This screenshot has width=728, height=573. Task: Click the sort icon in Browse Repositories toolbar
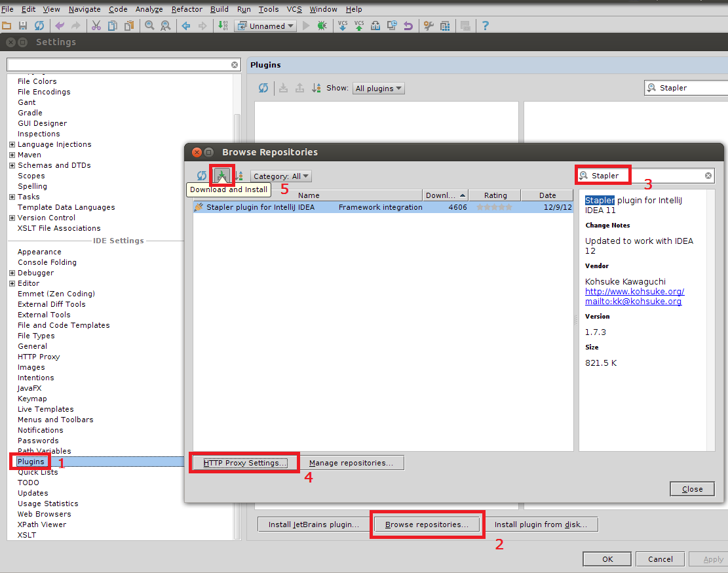(x=239, y=176)
